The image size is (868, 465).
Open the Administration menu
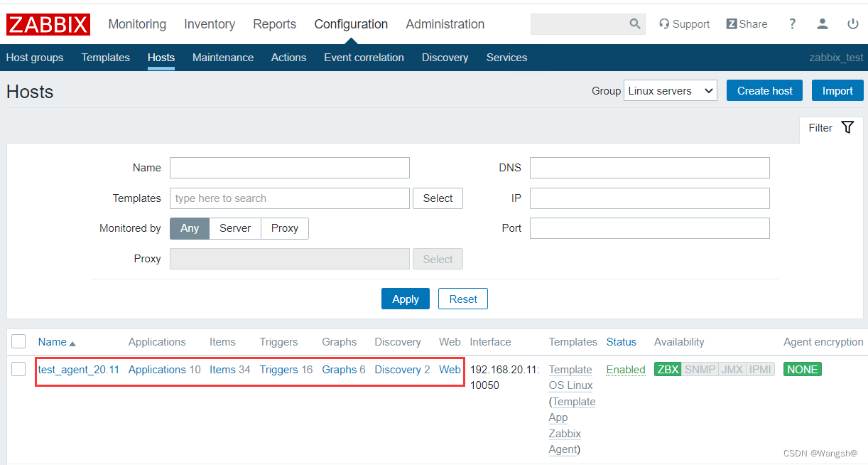(445, 24)
